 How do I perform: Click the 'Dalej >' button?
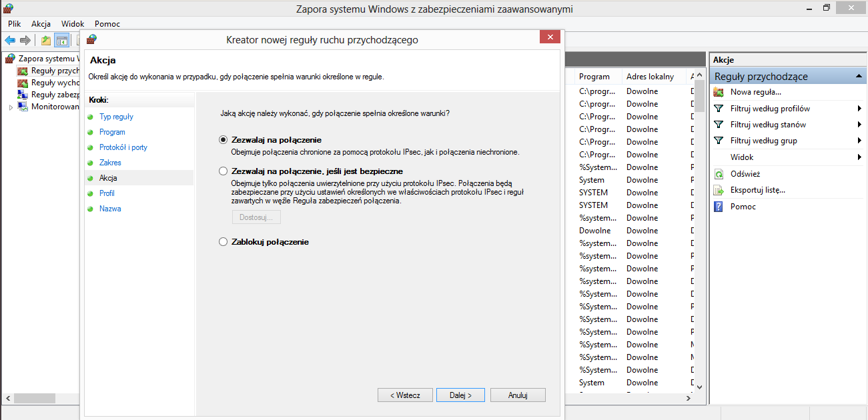(461, 395)
